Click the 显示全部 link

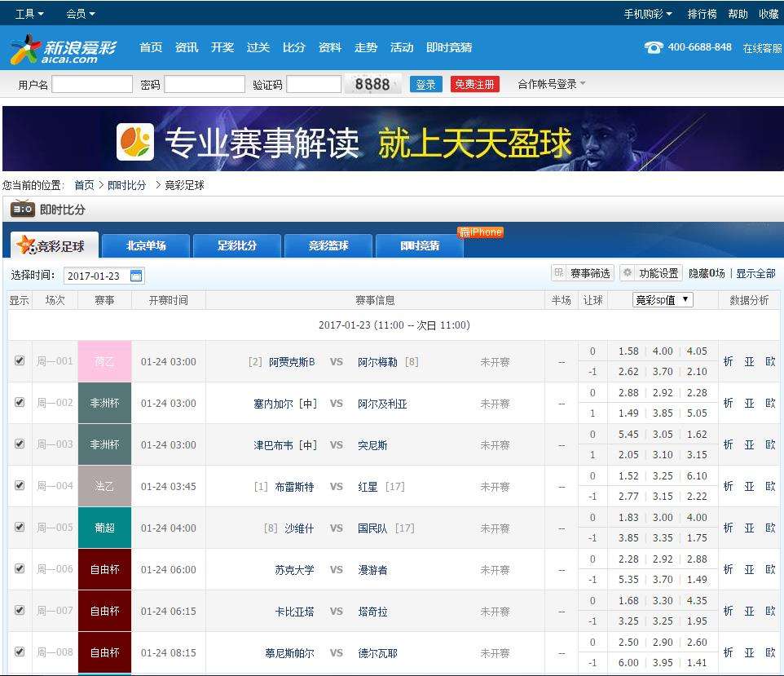757,272
